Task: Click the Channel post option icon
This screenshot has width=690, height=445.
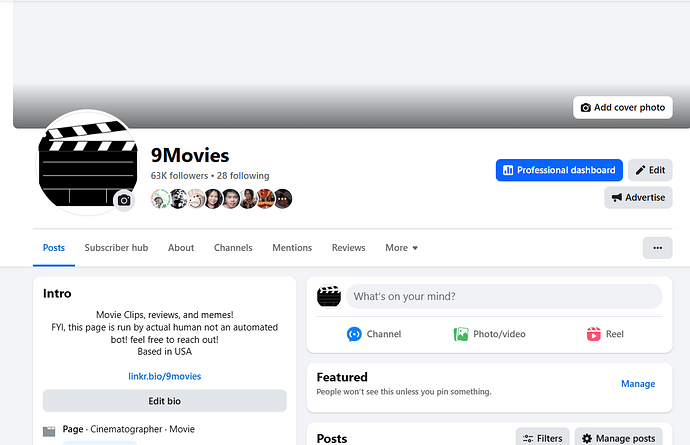Action: coord(354,334)
